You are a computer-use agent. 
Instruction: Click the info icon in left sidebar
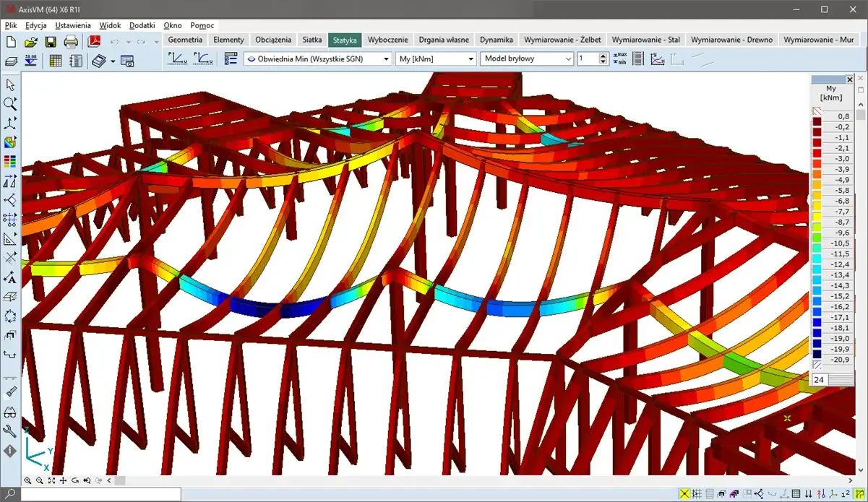coord(10,451)
